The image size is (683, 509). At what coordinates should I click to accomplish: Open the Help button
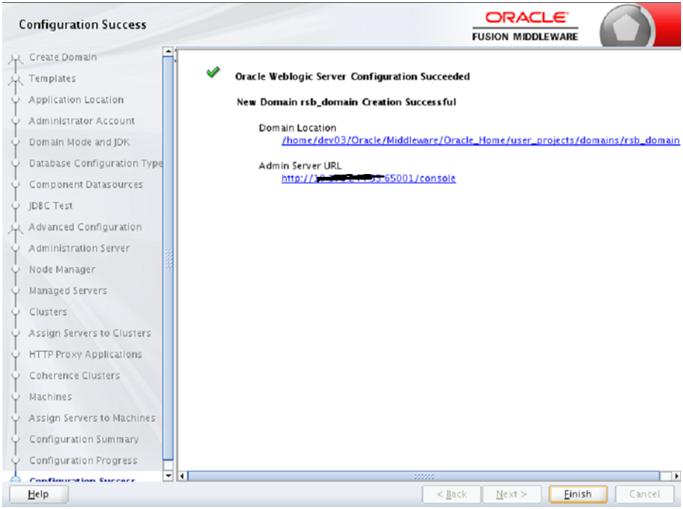click(x=38, y=494)
